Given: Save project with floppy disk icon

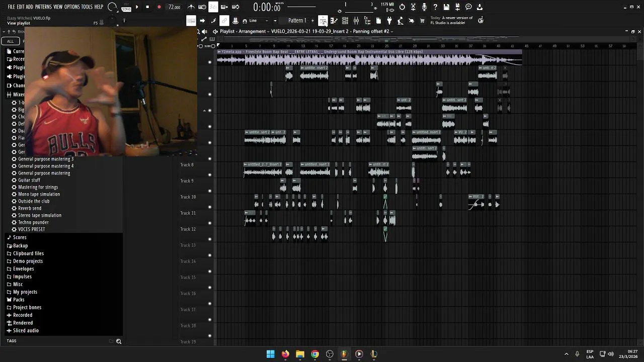Looking at the screenshot, I should coord(446,7).
